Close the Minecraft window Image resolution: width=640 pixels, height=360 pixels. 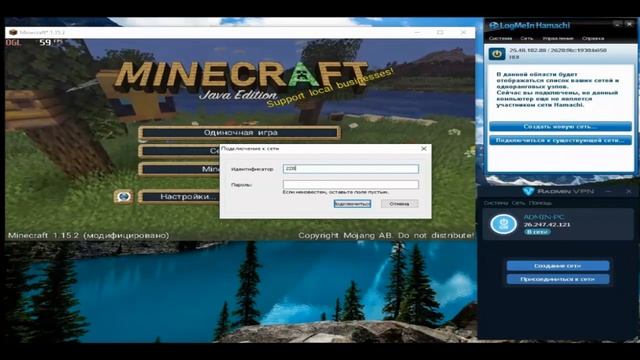463,32
